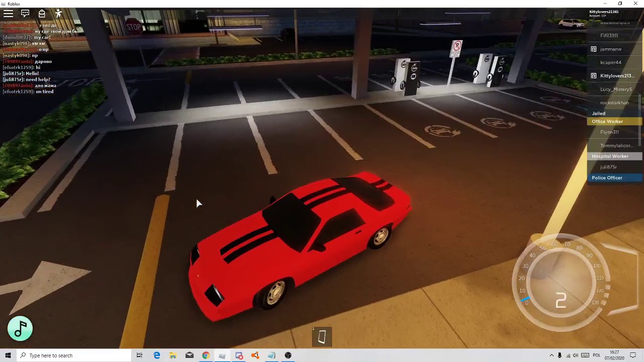Open the volume control tray icon

pos(576,355)
